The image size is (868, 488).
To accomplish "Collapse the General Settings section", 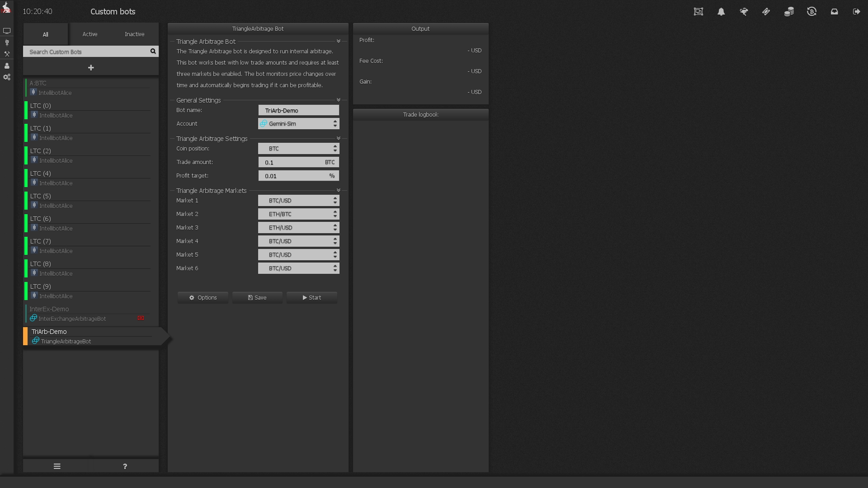I will point(338,100).
